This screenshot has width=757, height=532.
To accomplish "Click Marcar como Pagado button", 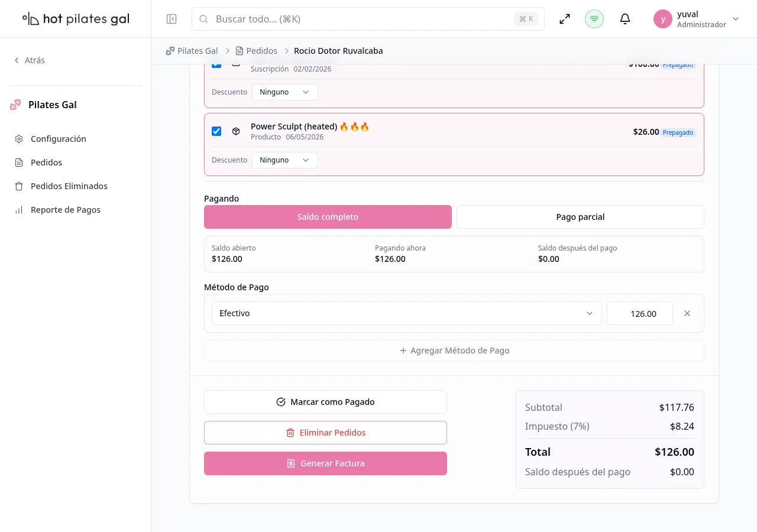I will [325, 402].
